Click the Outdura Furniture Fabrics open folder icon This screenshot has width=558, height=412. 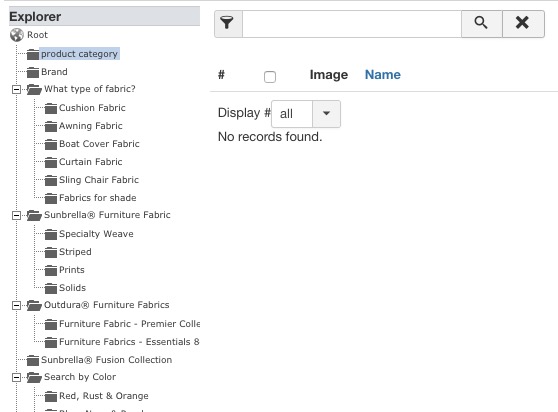[x=34, y=305]
